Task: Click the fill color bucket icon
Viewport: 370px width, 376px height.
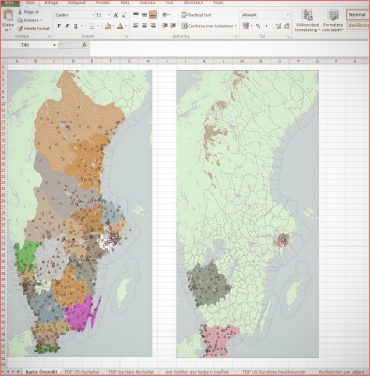Action: (108, 26)
